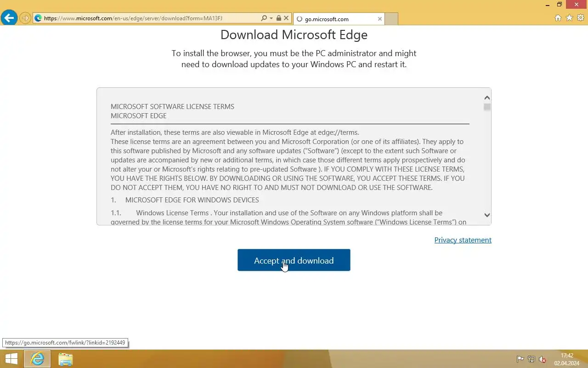
Task: Minimize the Internet Explorer window
Action: (x=548, y=5)
